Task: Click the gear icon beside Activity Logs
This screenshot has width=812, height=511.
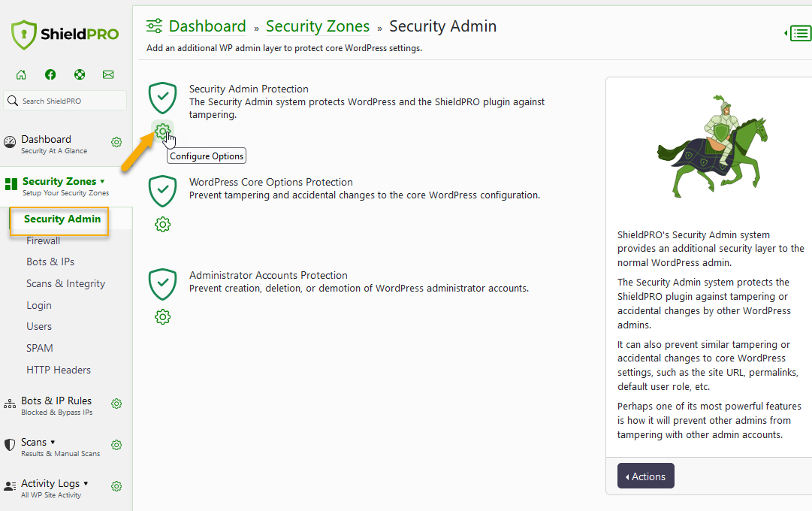Action: pos(116,487)
